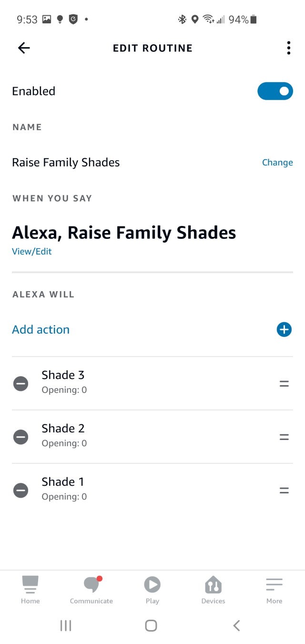Grab the reorder handle next to Shade 3
The width and height of the screenshot is (305, 644).
point(284,383)
